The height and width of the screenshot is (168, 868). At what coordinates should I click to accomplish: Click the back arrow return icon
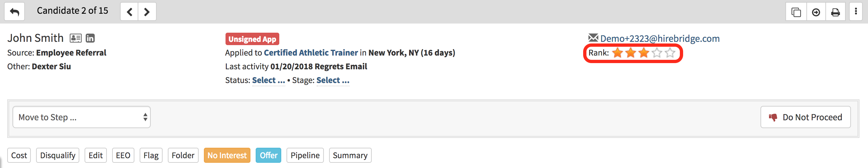point(14,12)
